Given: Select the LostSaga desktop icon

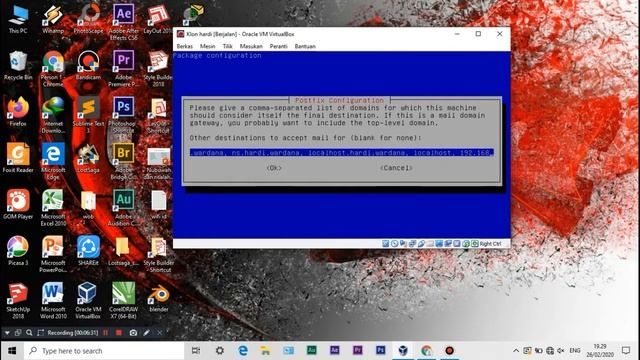Looking at the screenshot, I should (x=88, y=158).
